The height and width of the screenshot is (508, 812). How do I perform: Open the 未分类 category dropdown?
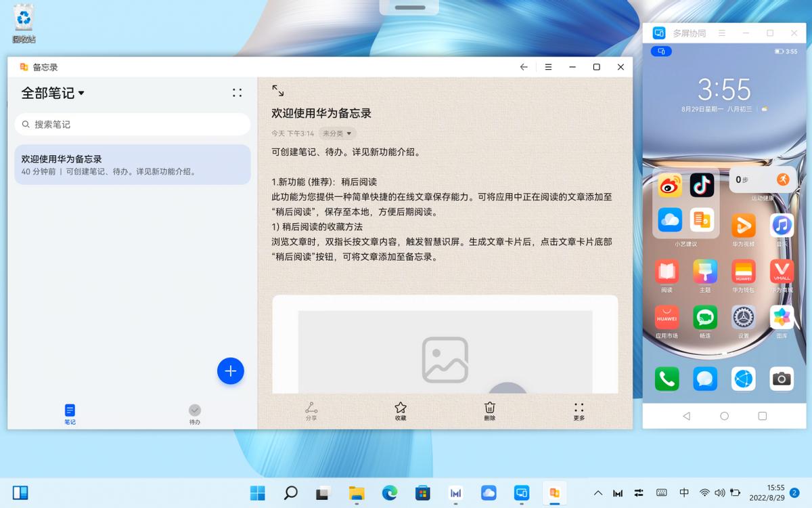pyautogui.click(x=338, y=133)
